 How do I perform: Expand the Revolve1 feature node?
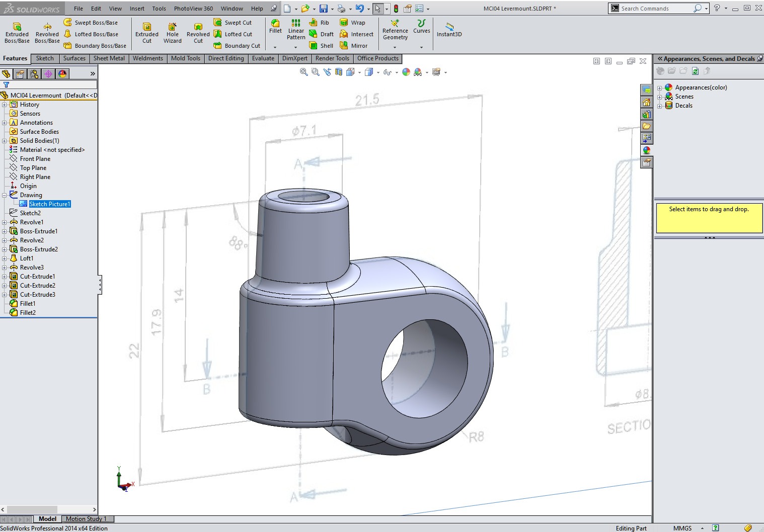pos(5,222)
